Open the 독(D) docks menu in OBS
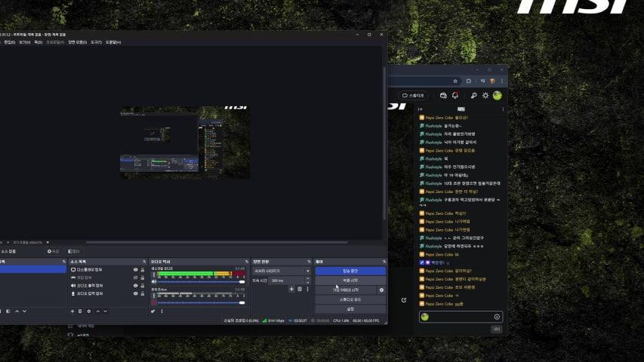 [x=38, y=42]
